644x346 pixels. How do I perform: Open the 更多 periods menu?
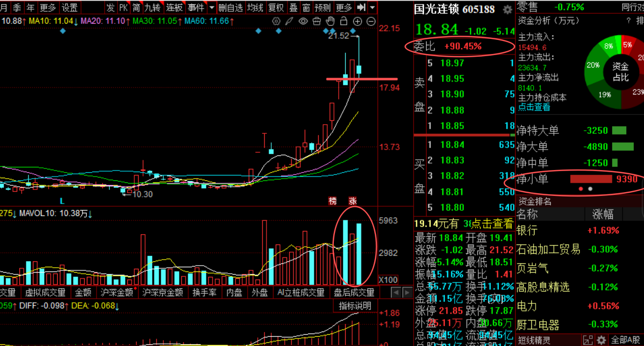tap(47, 8)
